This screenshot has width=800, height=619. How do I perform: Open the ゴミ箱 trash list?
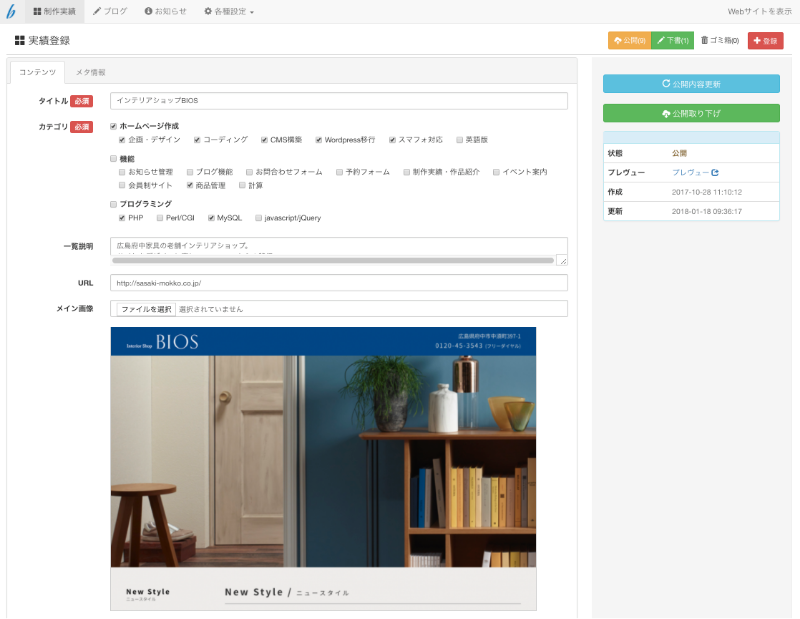(719, 41)
